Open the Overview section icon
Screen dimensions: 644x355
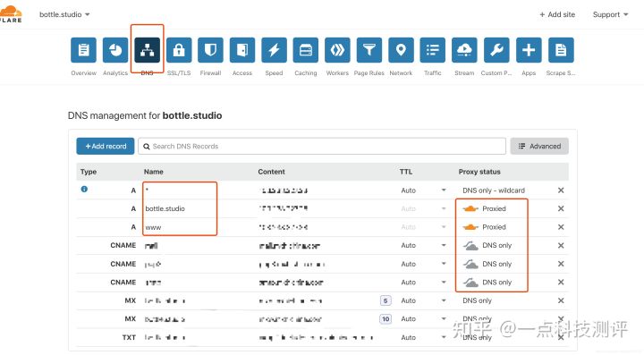pyautogui.click(x=83, y=50)
